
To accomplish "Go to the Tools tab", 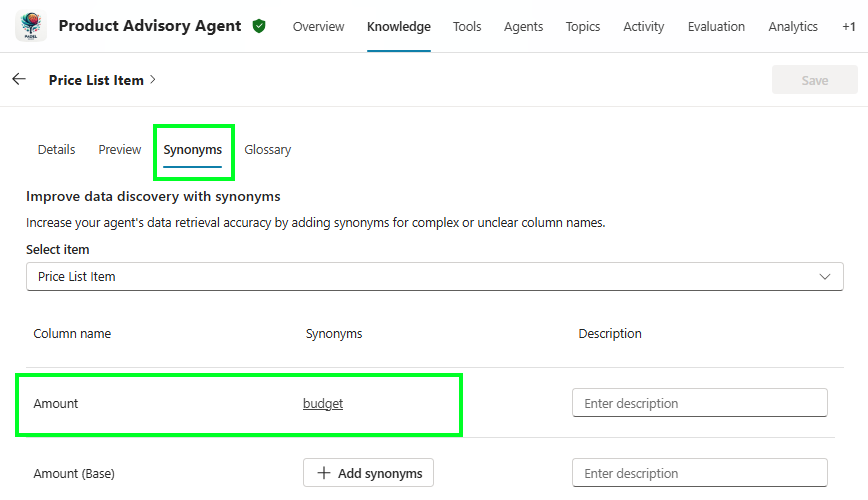I will [467, 27].
